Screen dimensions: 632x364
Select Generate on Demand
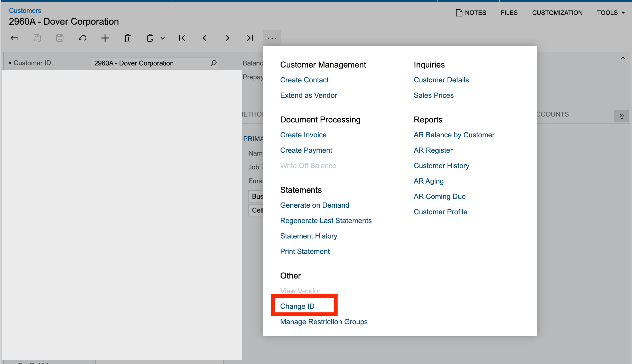pyautogui.click(x=315, y=205)
